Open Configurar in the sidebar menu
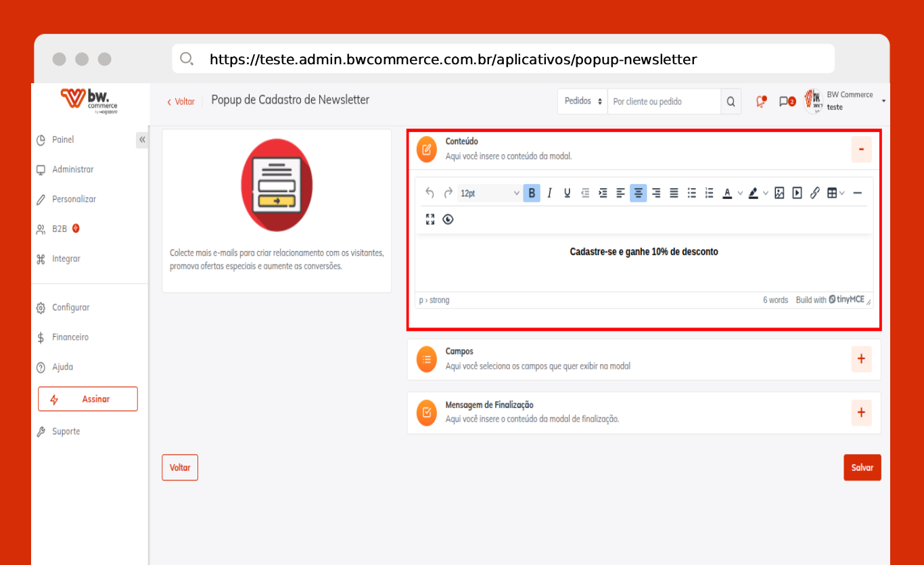 click(70, 308)
